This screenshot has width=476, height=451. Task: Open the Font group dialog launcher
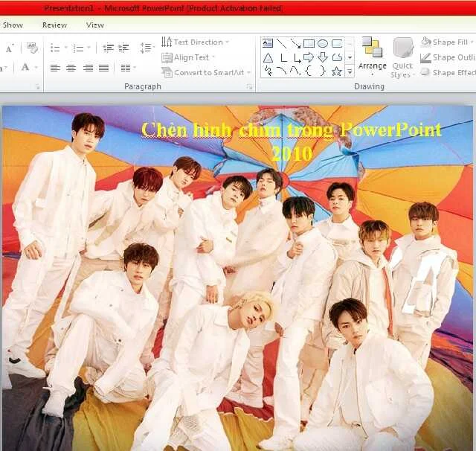click(x=38, y=88)
